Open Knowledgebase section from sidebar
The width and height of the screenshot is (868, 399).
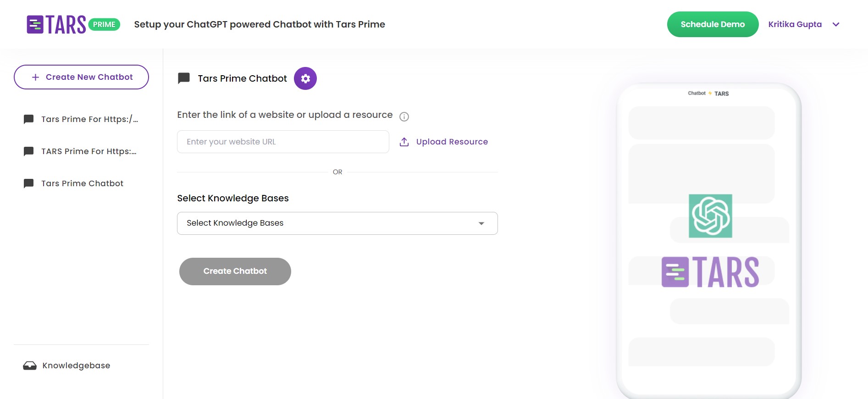tap(76, 366)
